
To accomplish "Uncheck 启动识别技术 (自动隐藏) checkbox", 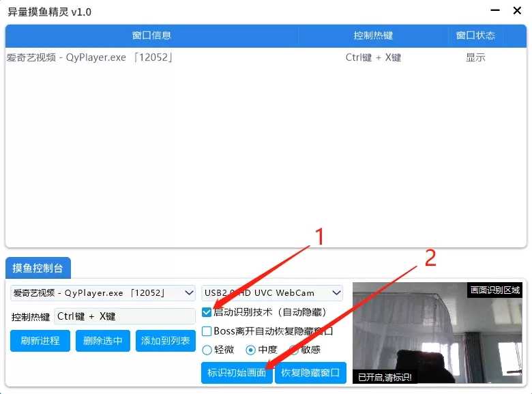I will coord(207,312).
